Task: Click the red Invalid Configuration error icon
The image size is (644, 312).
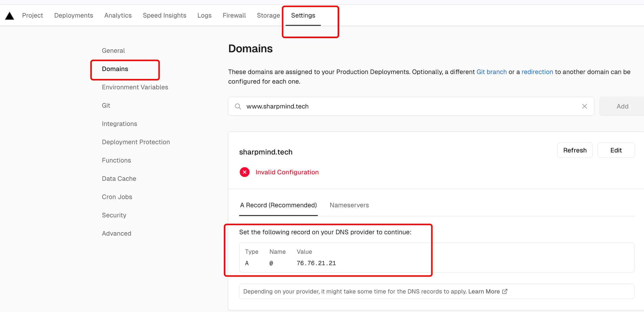Action: click(x=245, y=172)
